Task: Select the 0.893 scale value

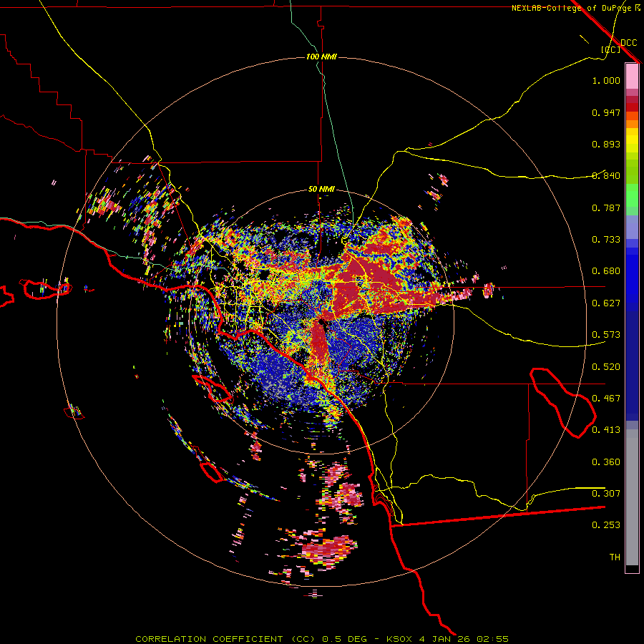Action: [x=606, y=144]
